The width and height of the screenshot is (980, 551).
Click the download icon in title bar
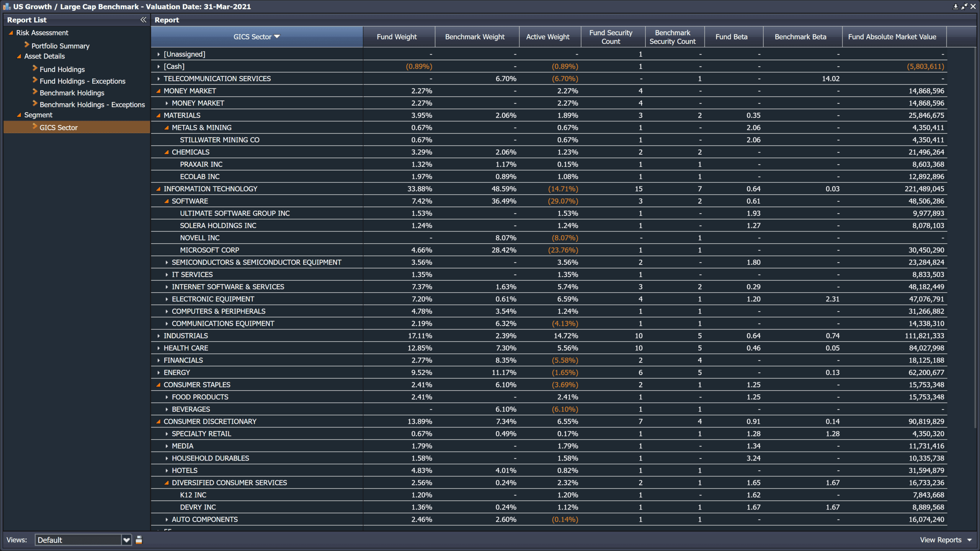(x=955, y=7)
